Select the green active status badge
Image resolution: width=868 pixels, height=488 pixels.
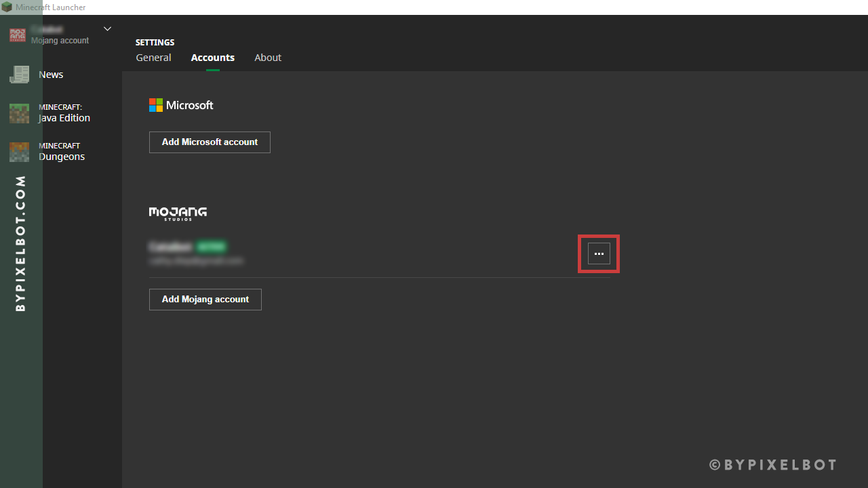click(212, 247)
